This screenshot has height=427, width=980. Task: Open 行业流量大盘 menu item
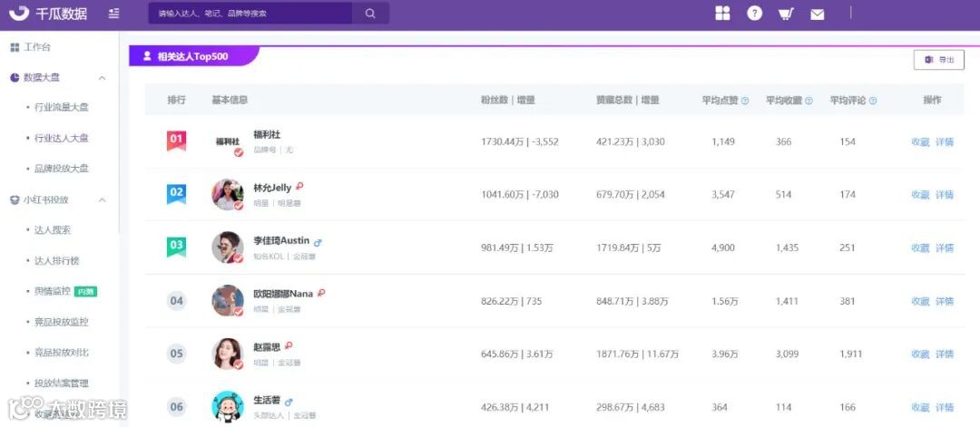[62, 107]
